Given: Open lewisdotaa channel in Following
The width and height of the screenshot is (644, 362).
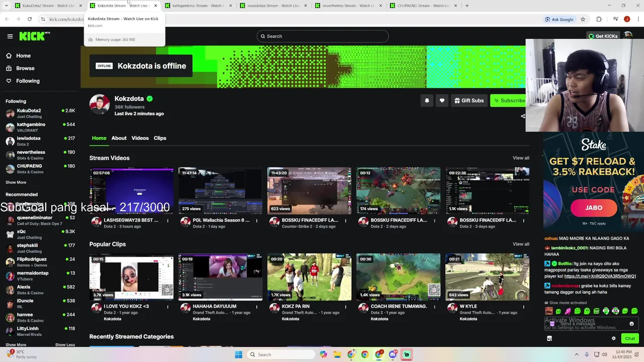Looking at the screenshot, I should pos(40,141).
